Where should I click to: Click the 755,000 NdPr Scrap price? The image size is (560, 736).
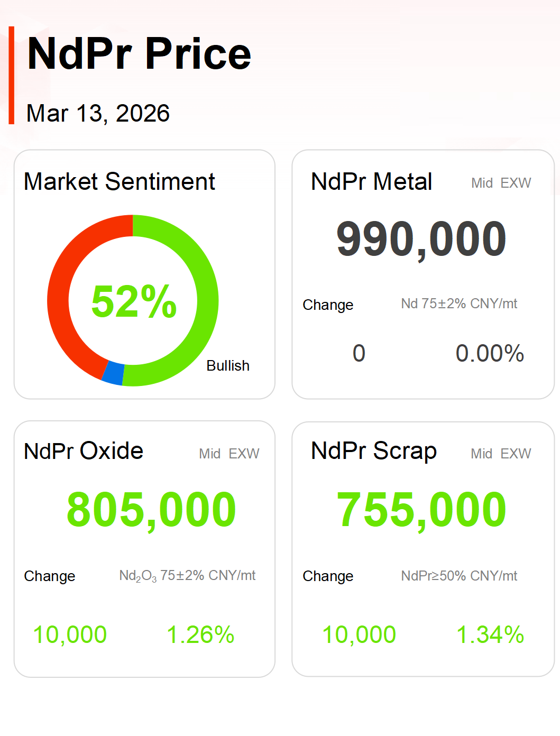pos(421,510)
